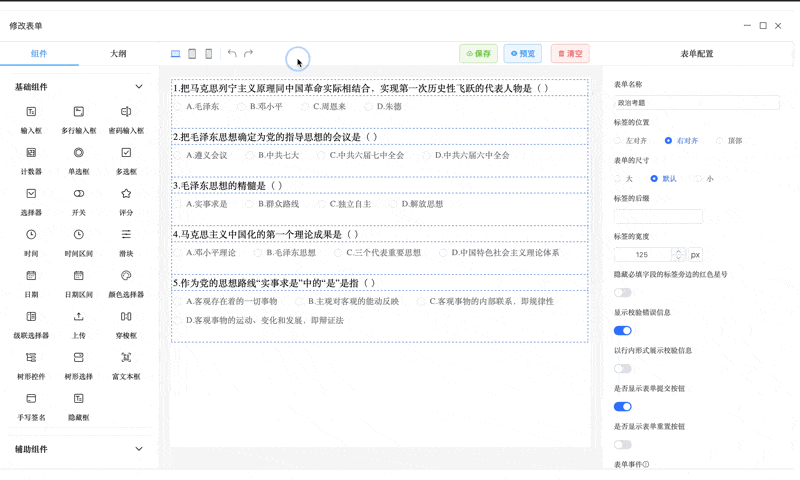Collapse the 基础组件 section chevron
The width and height of the screenshot is (800, 480).
coord(139,87)
